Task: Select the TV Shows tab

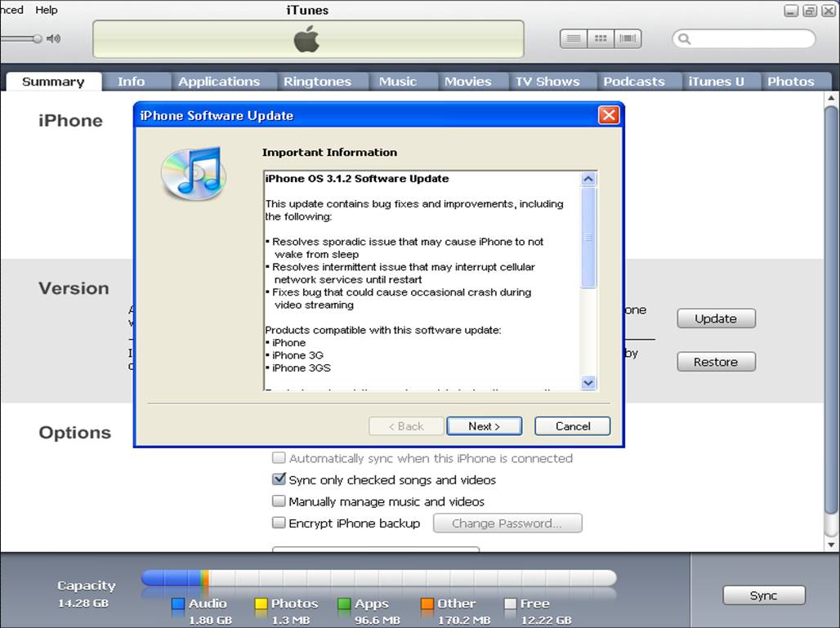Action: [547, 82]
